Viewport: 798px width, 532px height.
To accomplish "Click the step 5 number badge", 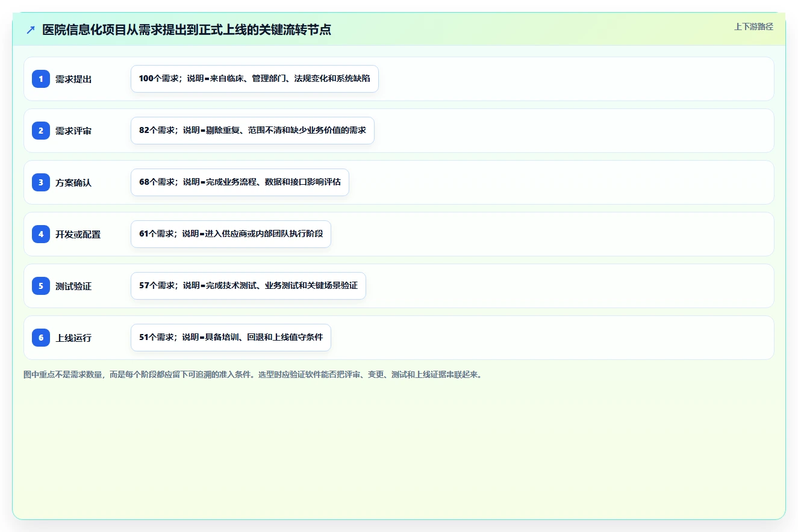I will (x=41, y=286).
